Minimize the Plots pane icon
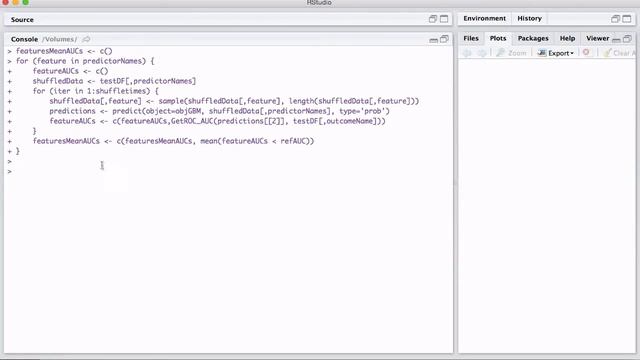This screenshot has width=640, height=360. 616,39
